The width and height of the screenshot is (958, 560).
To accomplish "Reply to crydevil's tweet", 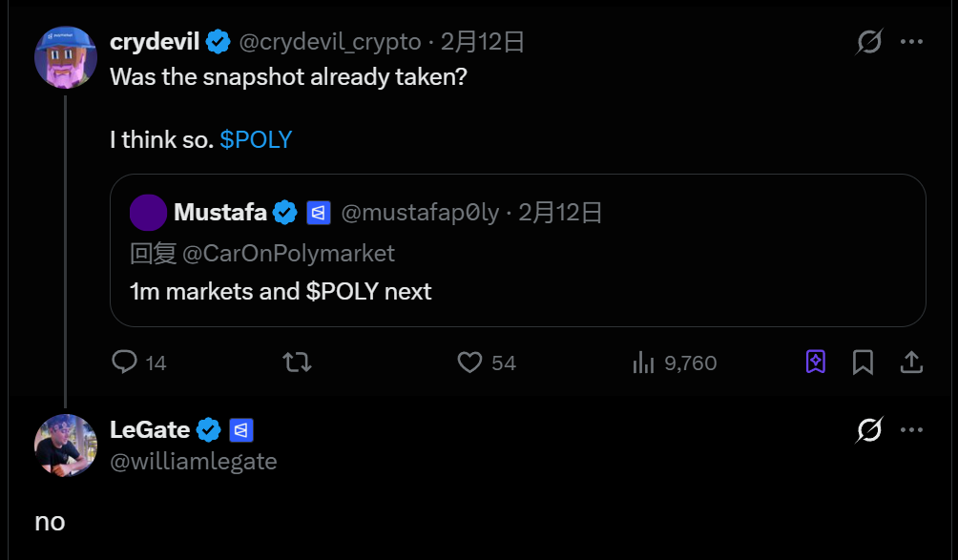I will pyautogui.click(x=126, y=363).
